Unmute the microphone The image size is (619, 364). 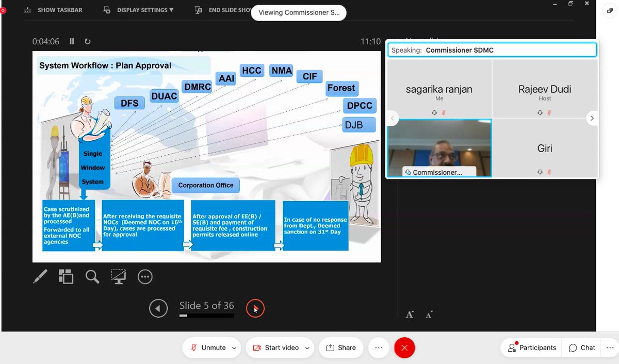[207, 348]
